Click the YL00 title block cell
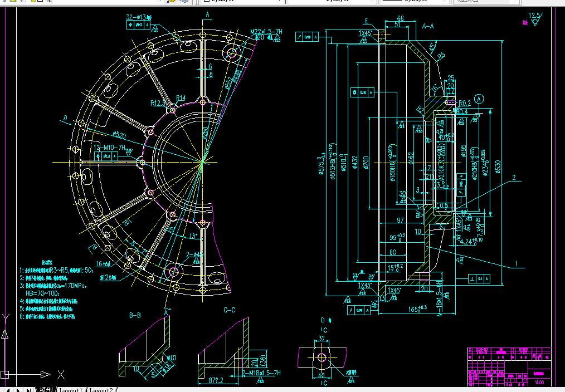 pos(539,383)
